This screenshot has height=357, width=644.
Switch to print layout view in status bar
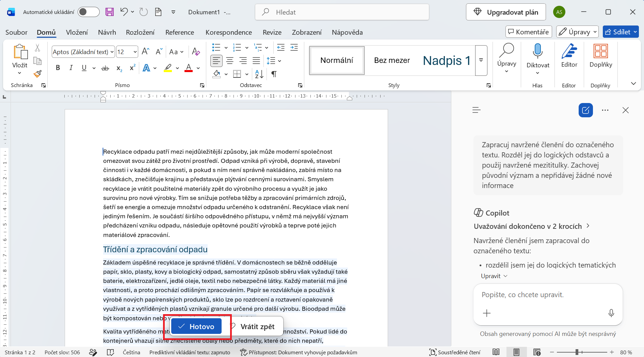pos(516,352)
